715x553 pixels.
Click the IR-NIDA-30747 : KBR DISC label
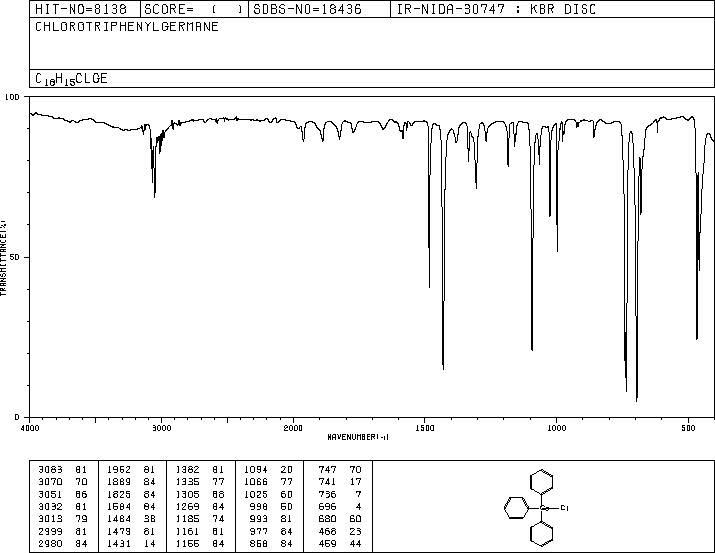tap(496, 9)
